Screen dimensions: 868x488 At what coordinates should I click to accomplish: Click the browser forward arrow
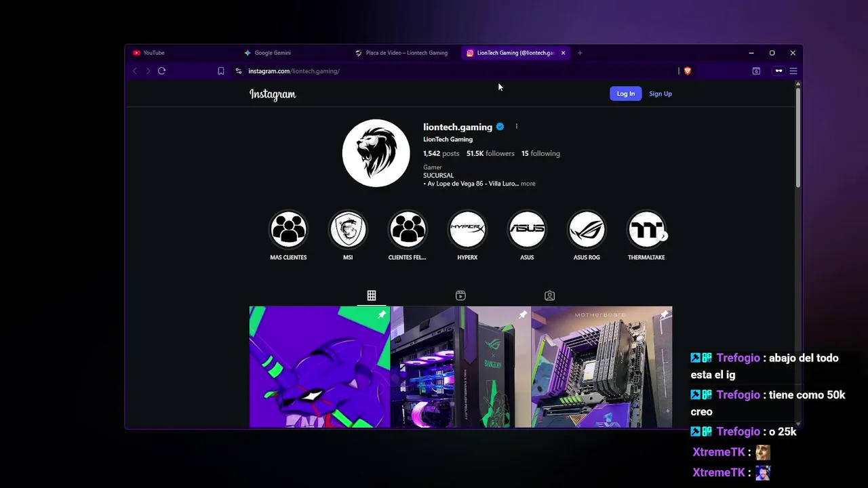pyautogui.click(x=148, y=70)
